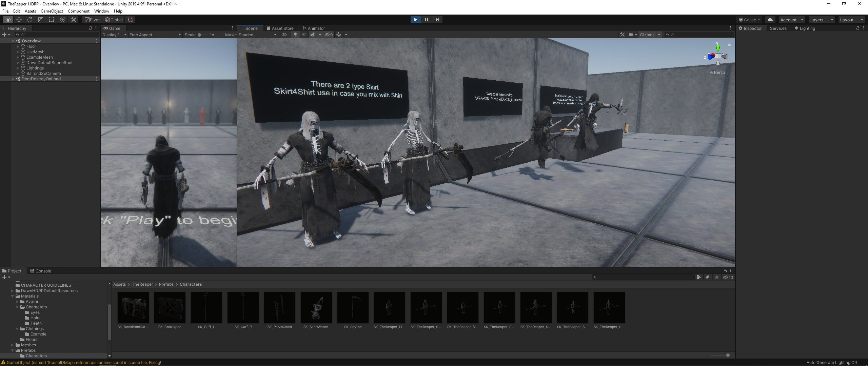Switch to the Animator tab

314,28
